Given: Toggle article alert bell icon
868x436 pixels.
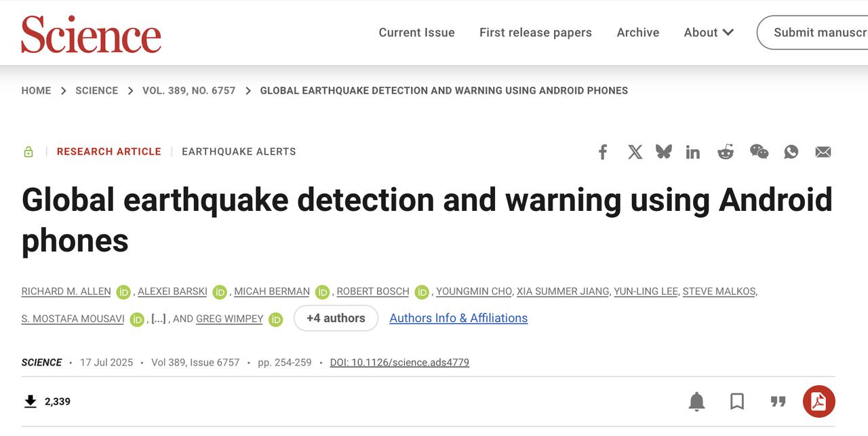Looking at the screenshot, I should pos(696,401).
